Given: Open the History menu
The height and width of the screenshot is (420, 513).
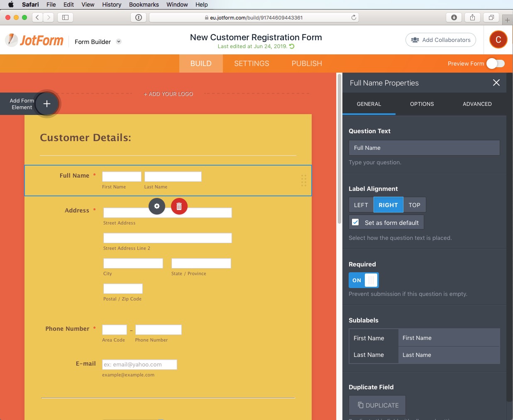Looking at the screenshot, I should (112, 5).
